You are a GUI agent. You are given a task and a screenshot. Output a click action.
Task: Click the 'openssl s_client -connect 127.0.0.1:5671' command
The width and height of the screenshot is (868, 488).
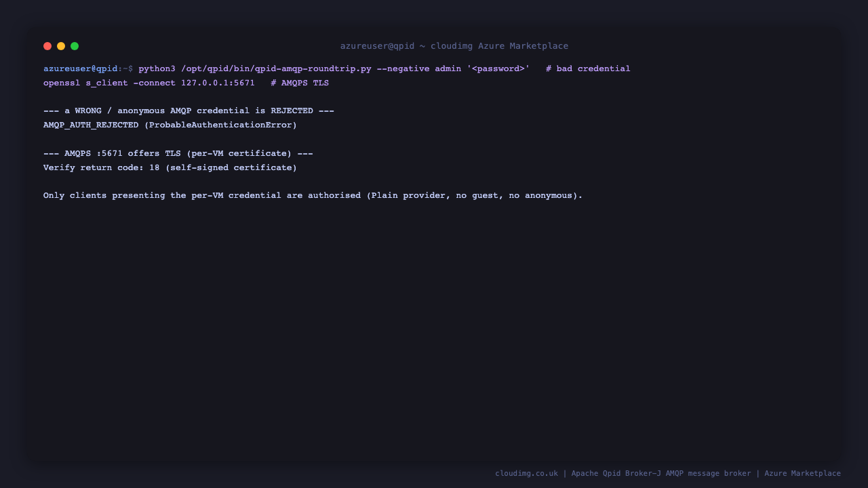(149, 83)
